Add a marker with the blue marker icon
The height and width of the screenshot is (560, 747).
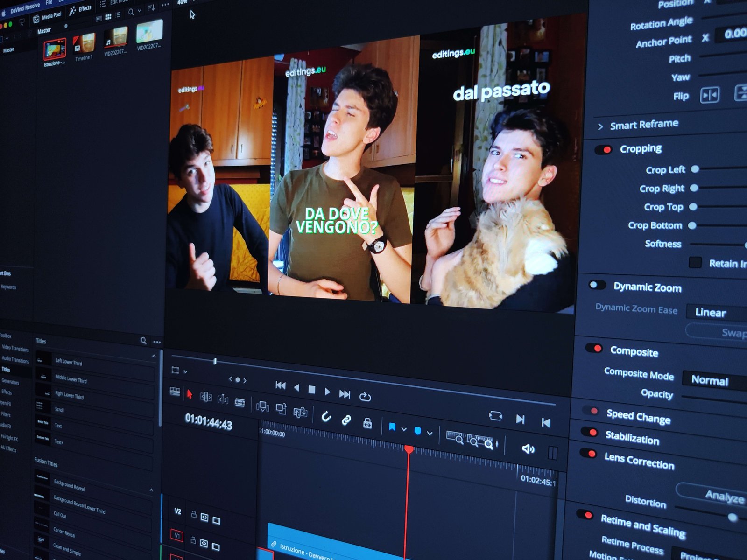(418, 431)
